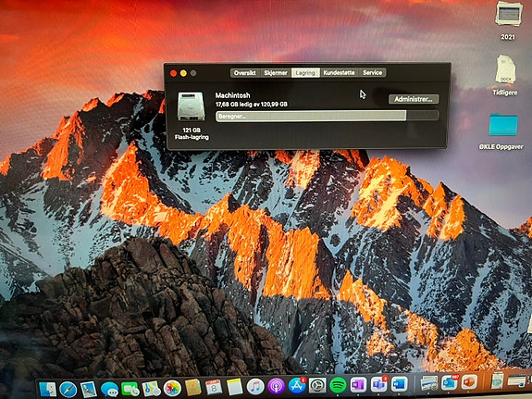The height and width of the screenshot is (399, 532).
Task: Open the Messages app icon
Action: click(x=109, y=389)
